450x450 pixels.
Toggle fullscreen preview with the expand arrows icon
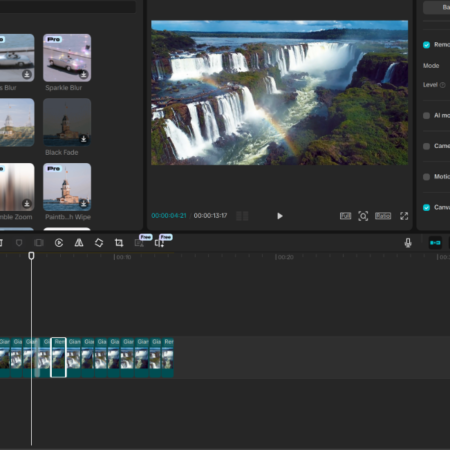404,216
